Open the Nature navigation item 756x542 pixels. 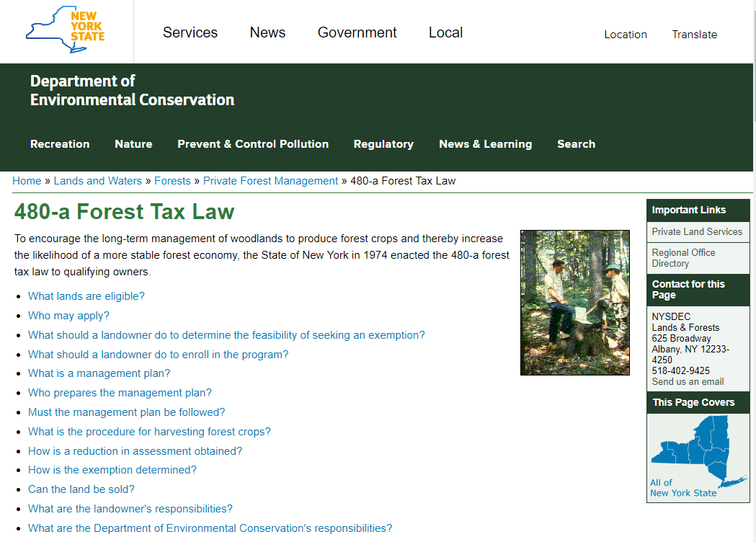pos(133,144)
